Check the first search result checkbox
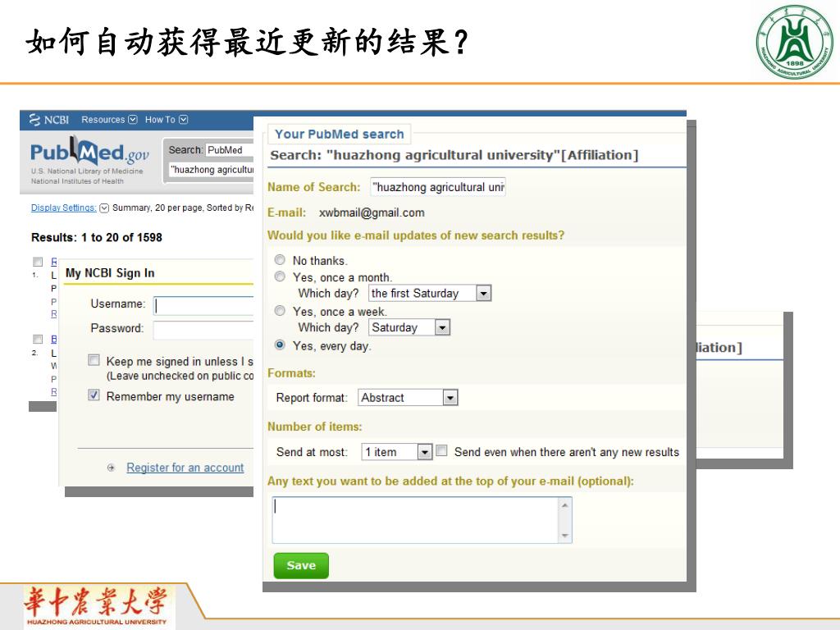The image size is (840, 630). (38, 262)
